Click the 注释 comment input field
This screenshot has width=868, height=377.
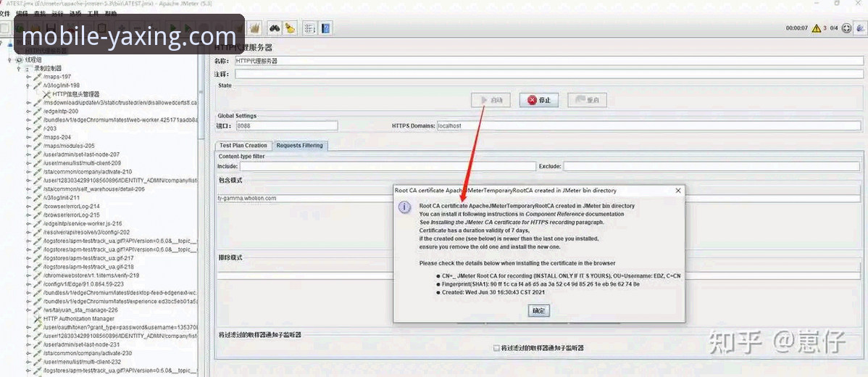[x=549, y=74]
